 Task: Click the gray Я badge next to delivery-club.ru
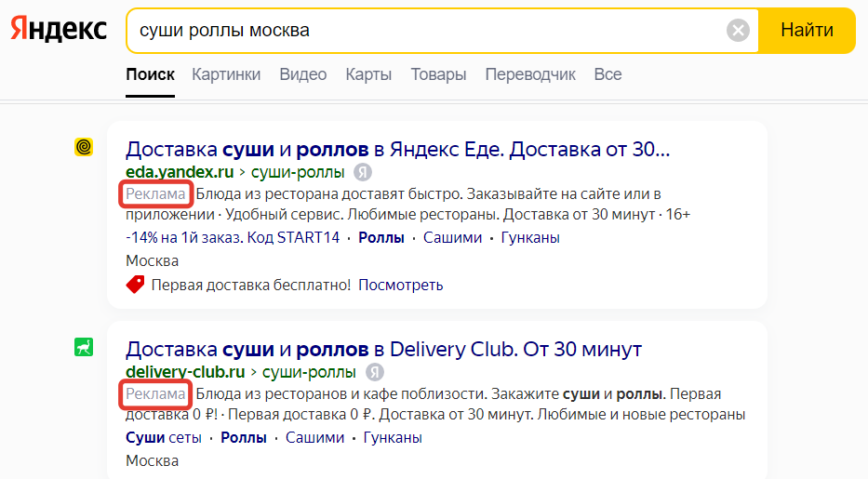[374, 372]
